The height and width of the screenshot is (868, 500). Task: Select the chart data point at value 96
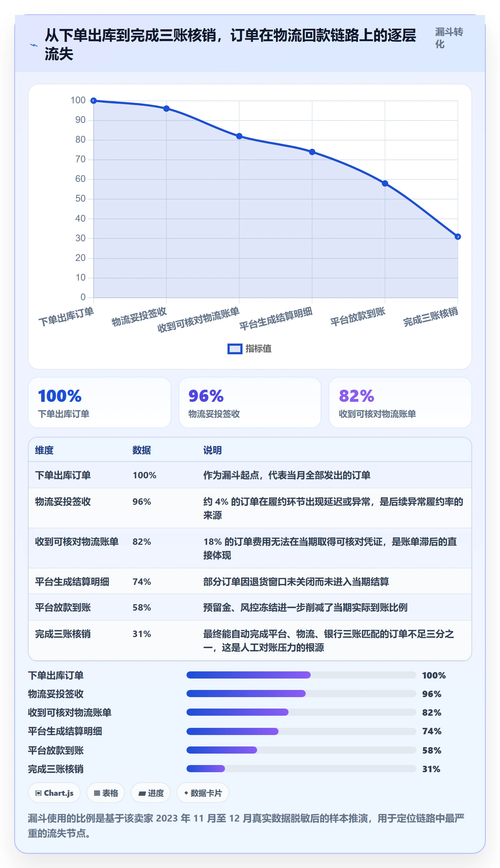tap(166, 109)
